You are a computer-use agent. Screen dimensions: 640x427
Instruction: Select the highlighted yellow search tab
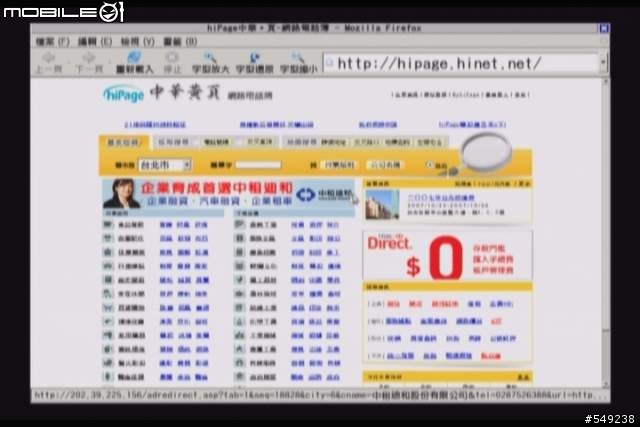123,142
